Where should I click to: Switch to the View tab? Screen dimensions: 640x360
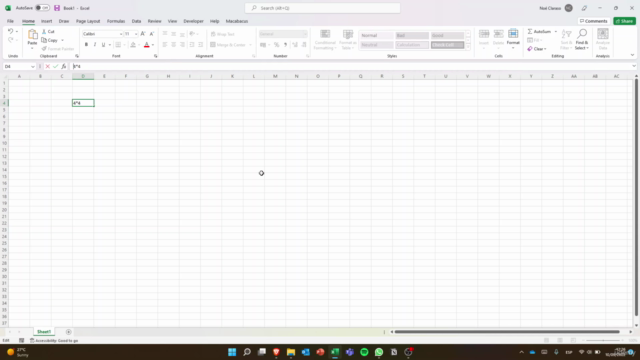pyautogui.click(x=172, y=21)
